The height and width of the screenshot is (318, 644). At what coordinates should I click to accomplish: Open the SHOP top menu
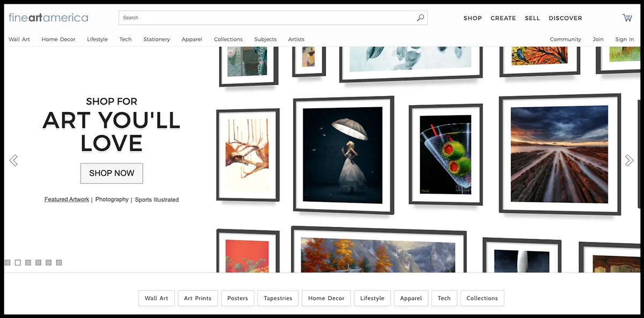coord(472,18)
